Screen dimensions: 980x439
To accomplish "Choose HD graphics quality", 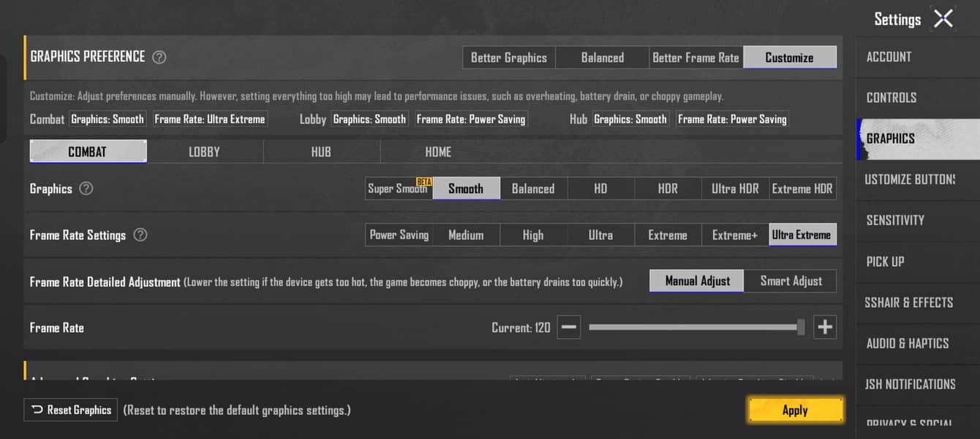I will tap(601, 189).
